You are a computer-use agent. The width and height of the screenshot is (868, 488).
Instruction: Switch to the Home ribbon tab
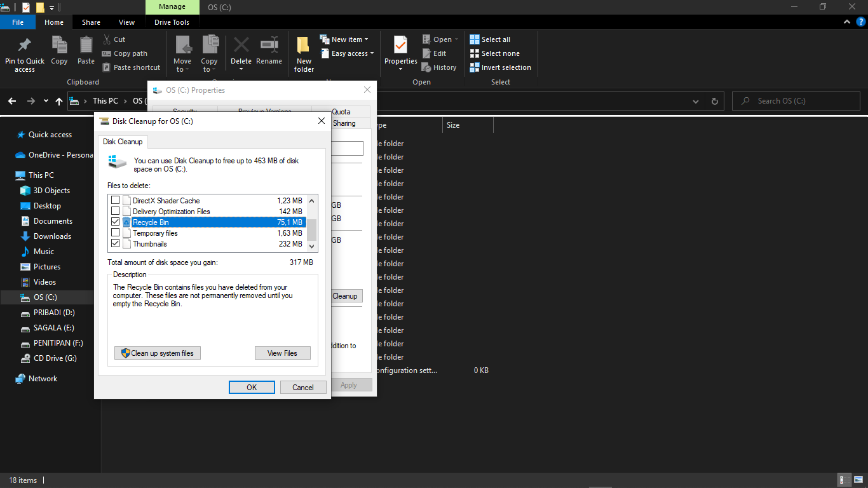tap(54, 22)
